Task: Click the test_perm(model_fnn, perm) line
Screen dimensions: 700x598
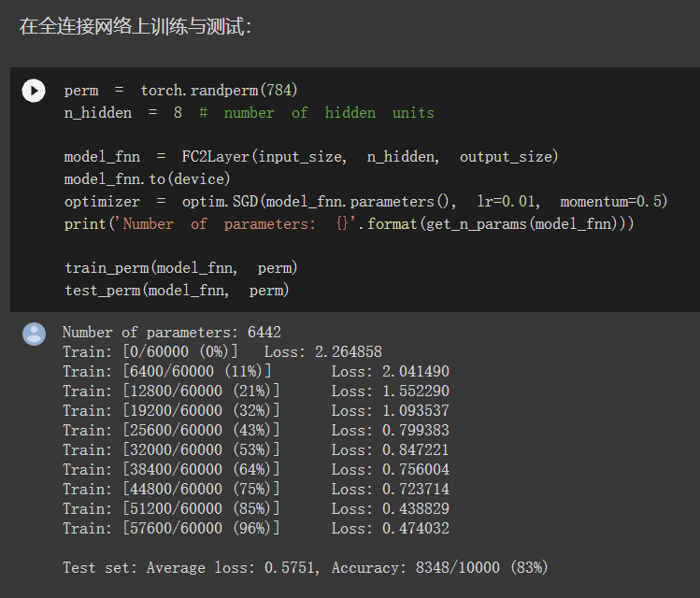Action: pos(177,290)
